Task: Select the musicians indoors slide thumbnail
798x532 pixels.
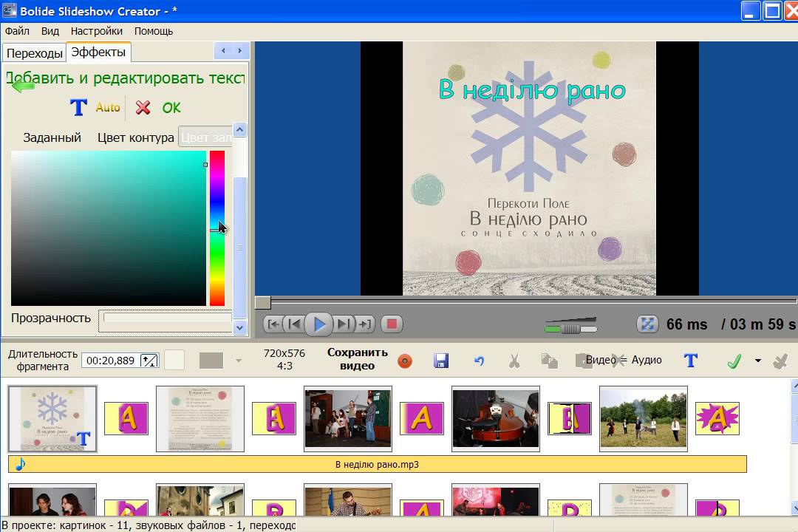Action: click(x=348, y=419)
